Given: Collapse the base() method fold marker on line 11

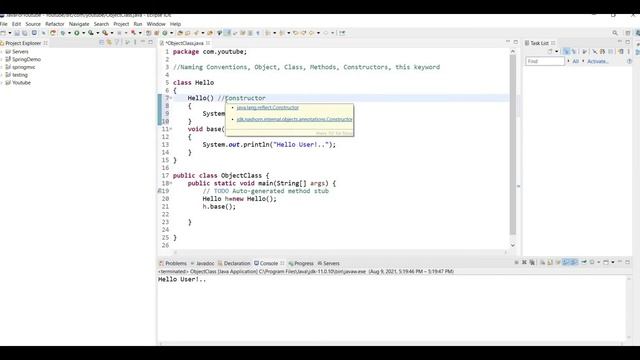Looking at the screenshot, I should pyautogui.click(x=171, y=129).
